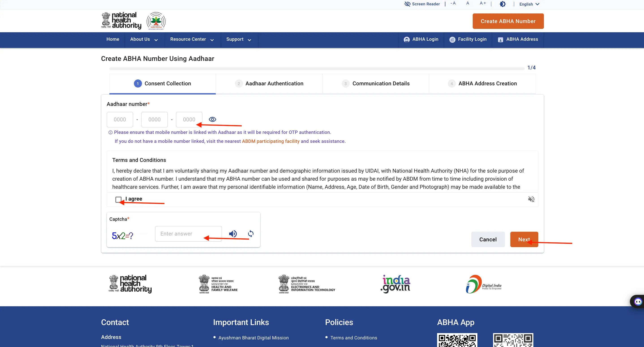Click the Ministry of Electronics and IT logo
The width and height of the screenshot is (644, 347).
[x=307, y=284]
